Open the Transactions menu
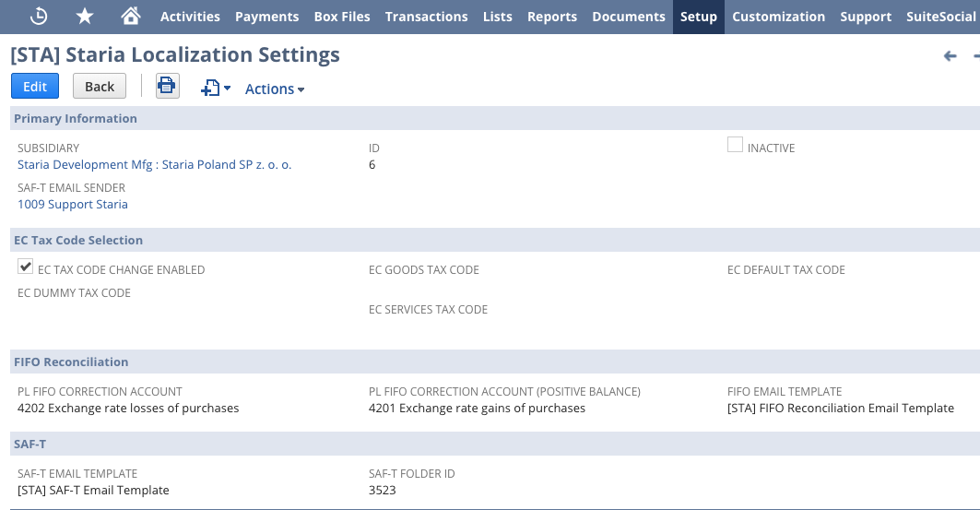The image size is (980, 510). pyautogui.click(x=426, y=17)
